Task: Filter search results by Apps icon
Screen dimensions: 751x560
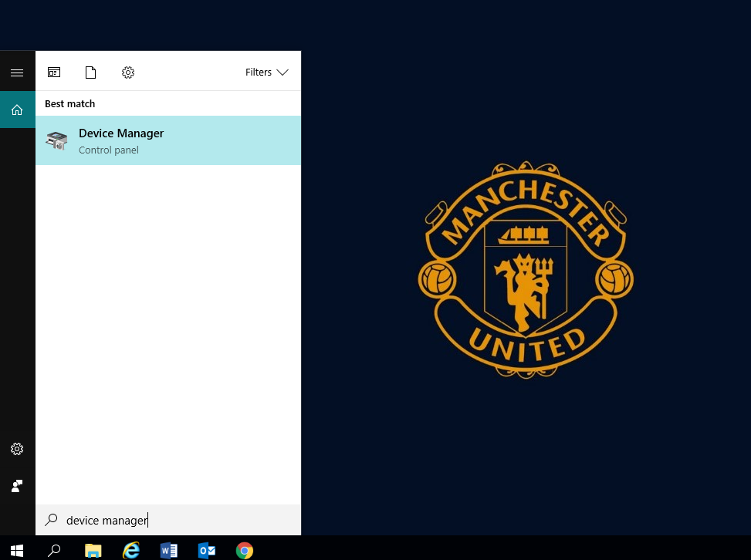Action: click(x=54, y=73)
